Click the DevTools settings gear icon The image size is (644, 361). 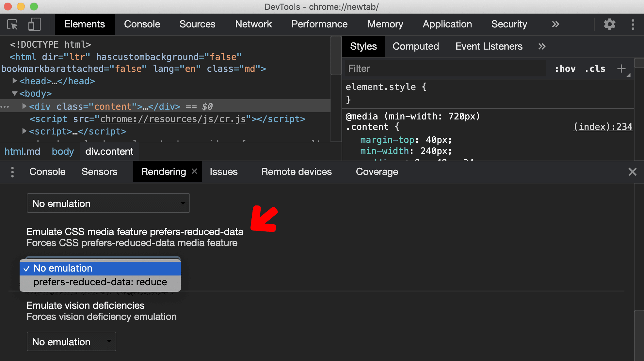610,24
